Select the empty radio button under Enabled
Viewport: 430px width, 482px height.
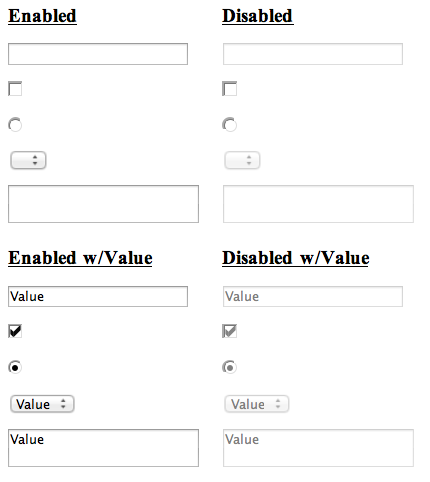pos(15,125)
